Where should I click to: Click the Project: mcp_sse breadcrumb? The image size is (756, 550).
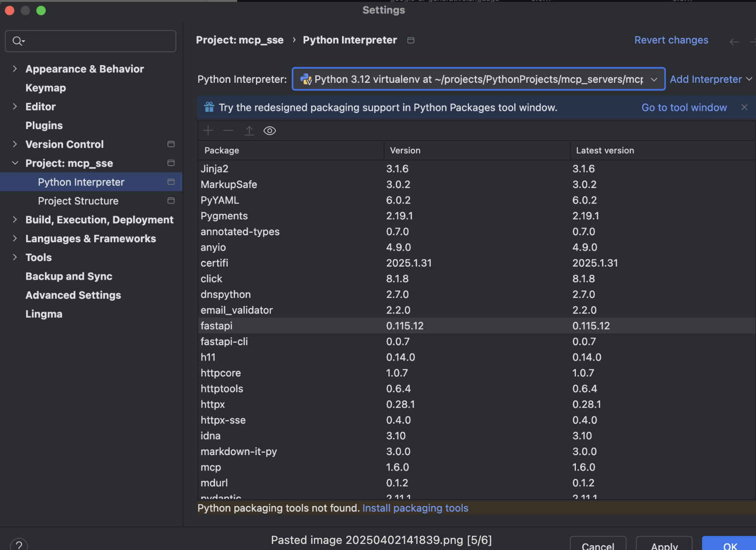240,40
